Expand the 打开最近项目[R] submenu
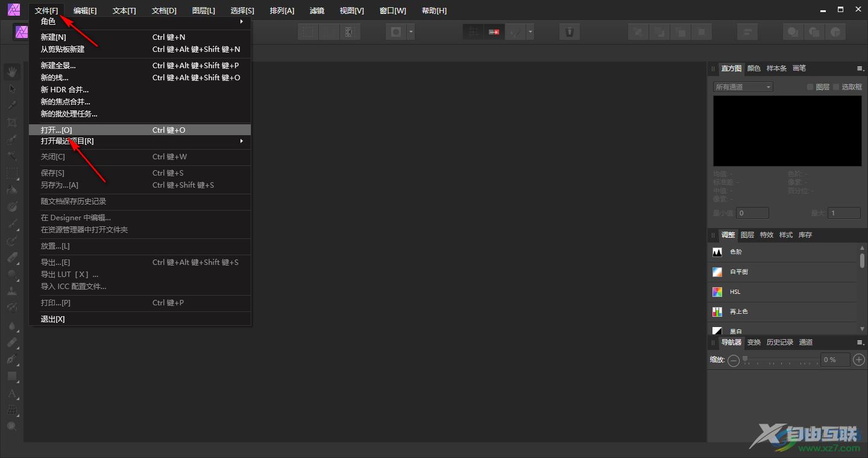The width and height of the screenshot is (868, 458). coord(140,141)
